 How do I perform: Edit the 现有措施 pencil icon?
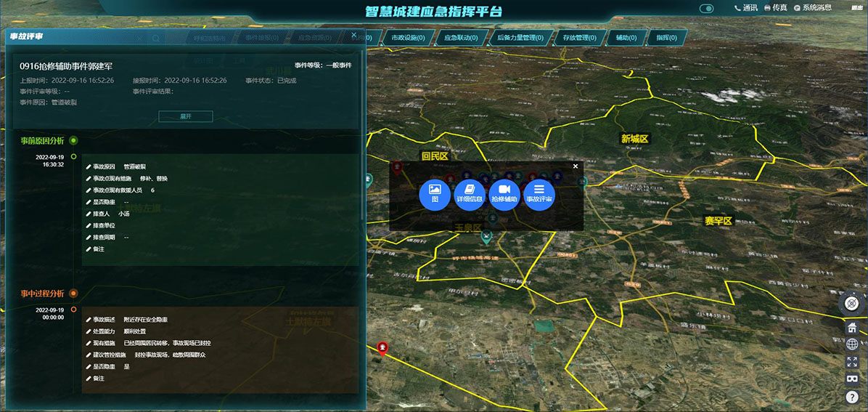(89, 343)
